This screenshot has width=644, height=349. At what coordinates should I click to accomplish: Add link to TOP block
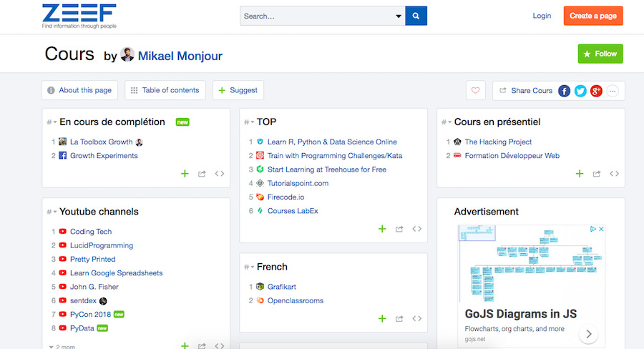coord(382,229)
